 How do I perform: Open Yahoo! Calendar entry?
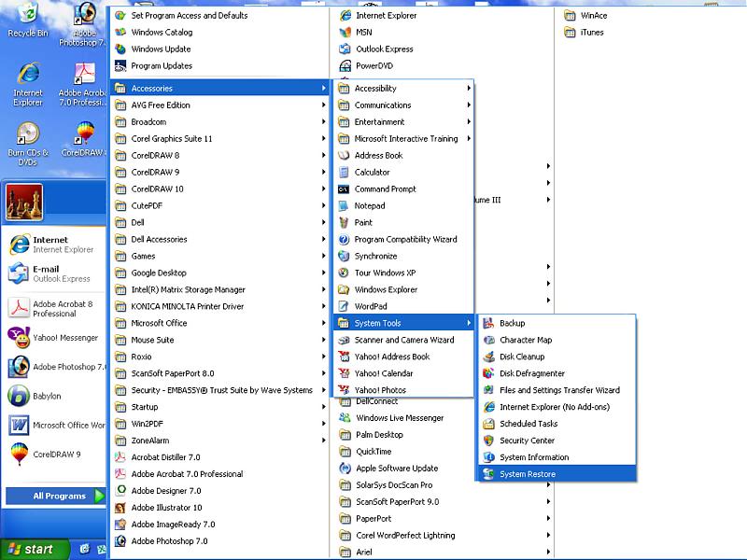click(x=404, y=373)
